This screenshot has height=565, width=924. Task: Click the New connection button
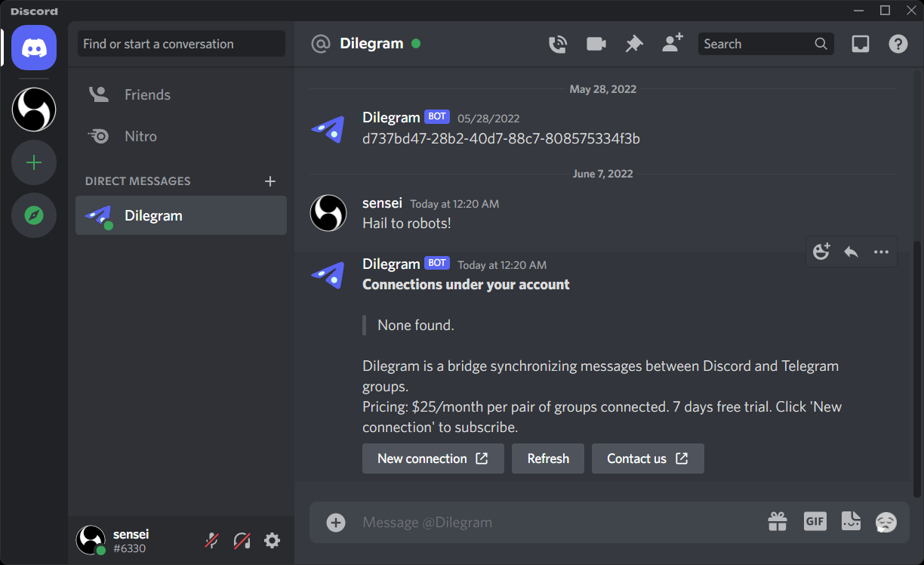pyautogui.click(x=433, y=458)
